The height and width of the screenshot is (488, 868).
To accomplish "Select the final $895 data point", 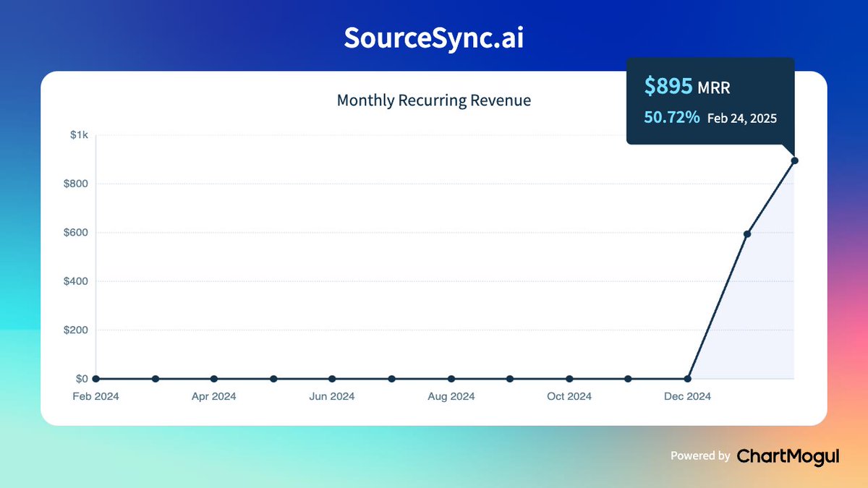I will coord(794,160).
